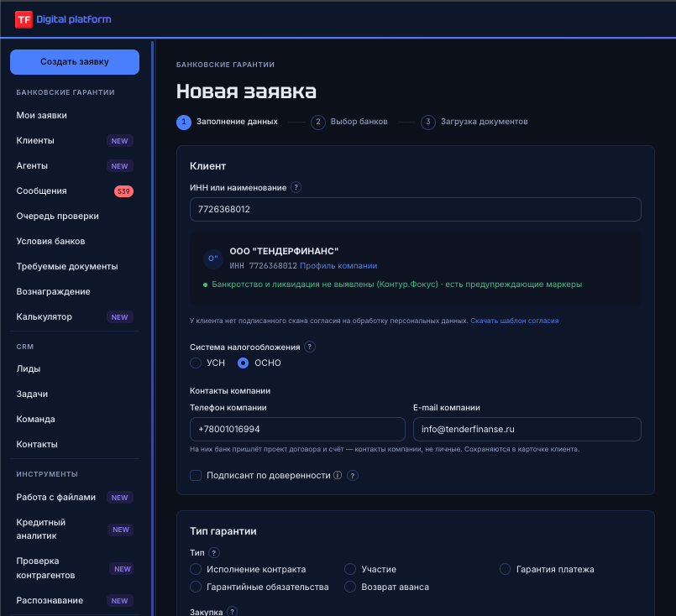This screenshot has height=616, width=676.
Task: Click ООО "ТЕНДЕРФИНАНС" company name
Action: coord(284,251)
